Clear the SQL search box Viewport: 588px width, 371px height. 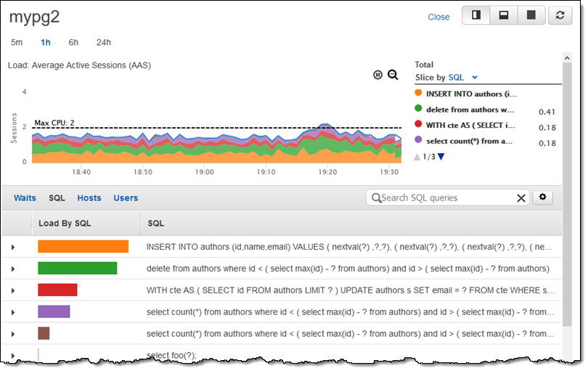pyautogui.click(x=521, y=197)
